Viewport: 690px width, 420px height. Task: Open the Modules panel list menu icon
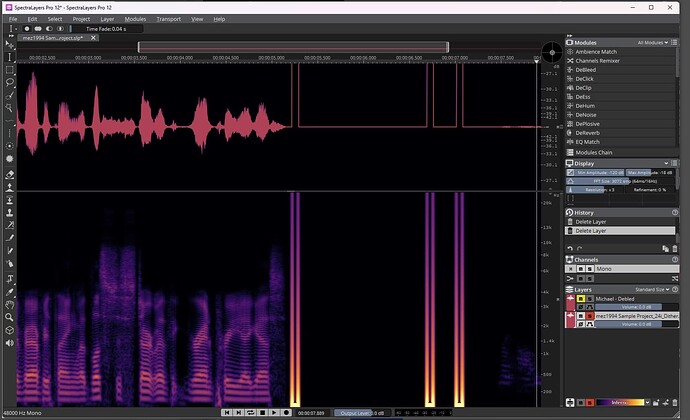[x=674, y=43]
